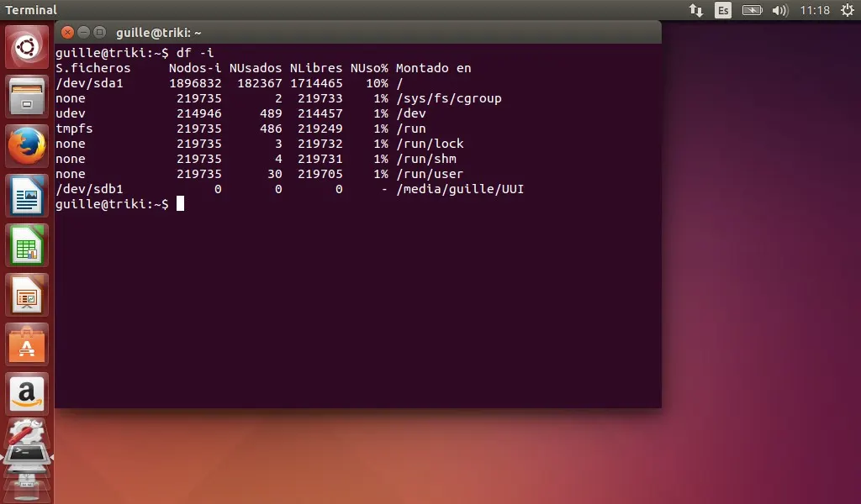Viewport: 861px width, 504px height.
Task: Launch LibreOffice Writer
Action: (x=28, y=196)
